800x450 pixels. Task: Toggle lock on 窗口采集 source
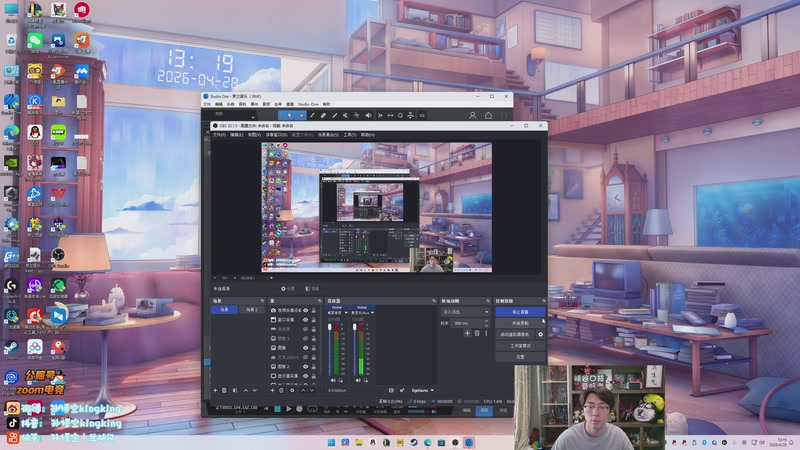coord(314,320)
